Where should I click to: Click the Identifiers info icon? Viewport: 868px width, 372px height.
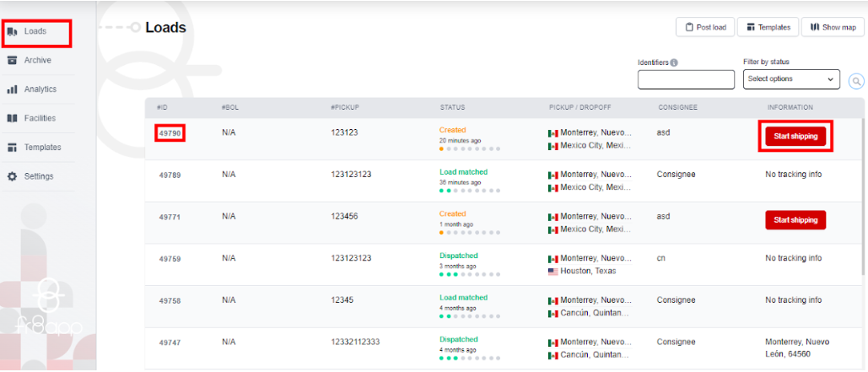coord(674,63)
